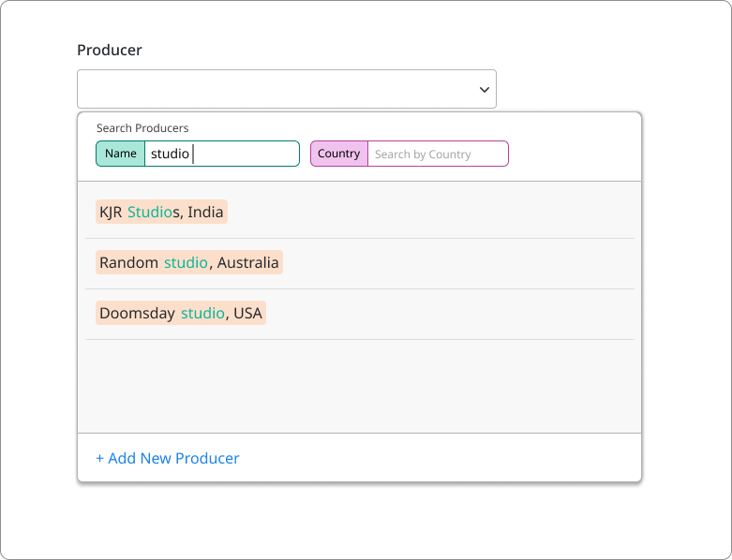Click the Add New Producer link
Viewport: 732px width, 560px height.
point(168,458)
